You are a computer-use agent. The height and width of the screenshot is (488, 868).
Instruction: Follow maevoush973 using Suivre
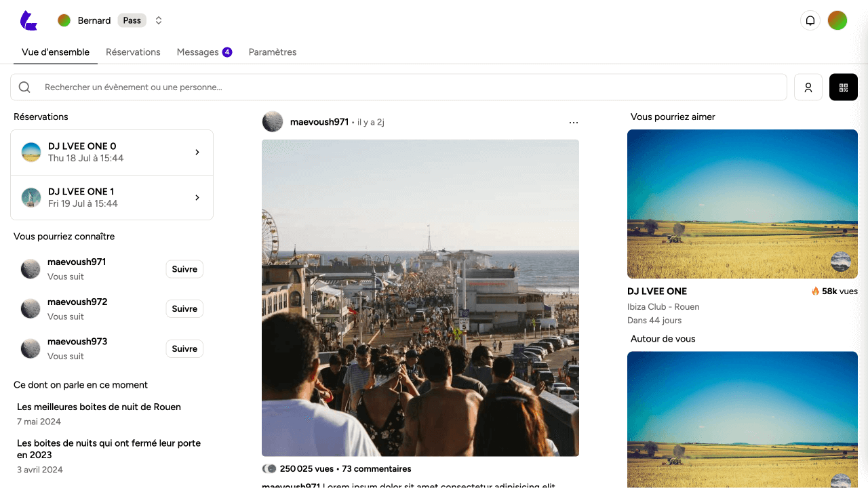pyautogui.click(x=184, y=349)
